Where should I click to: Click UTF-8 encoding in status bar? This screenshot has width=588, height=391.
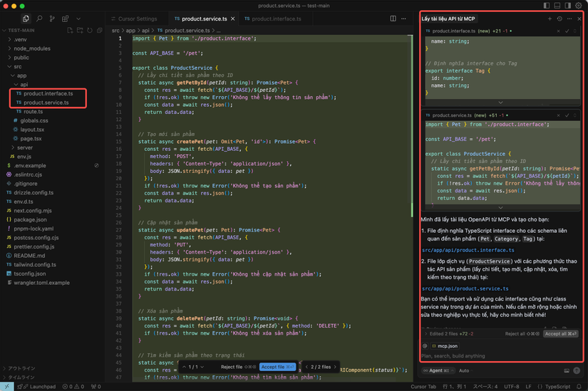coord(512,387)
